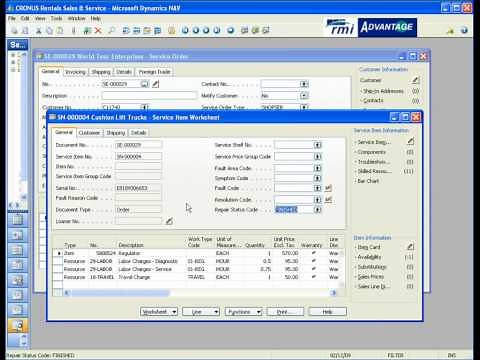480x360 pixels.
Task: Switch to Customer tab in Service Item Worksheet
Action: tap(89, 133)
